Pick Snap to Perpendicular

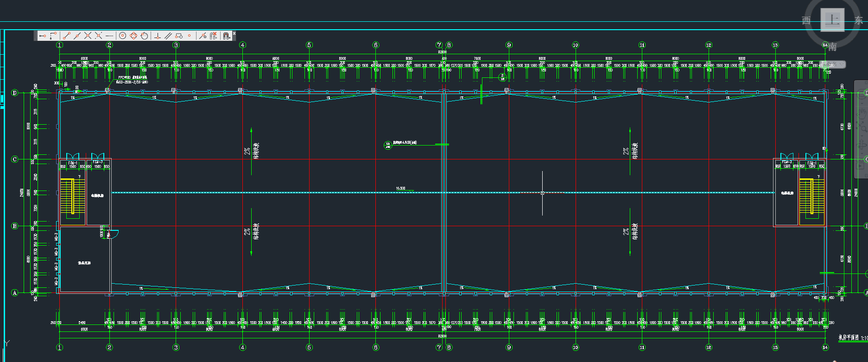[x=158, y=36]
